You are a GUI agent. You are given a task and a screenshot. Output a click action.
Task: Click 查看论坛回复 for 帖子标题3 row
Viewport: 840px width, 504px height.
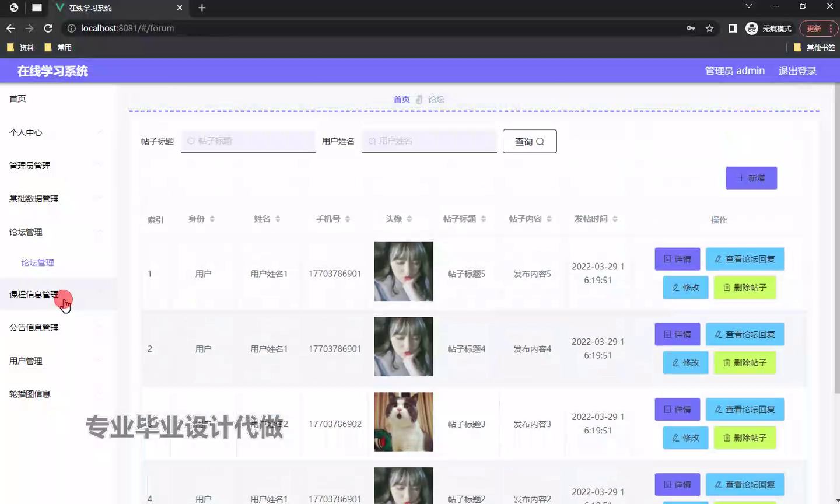click(745, 409)
